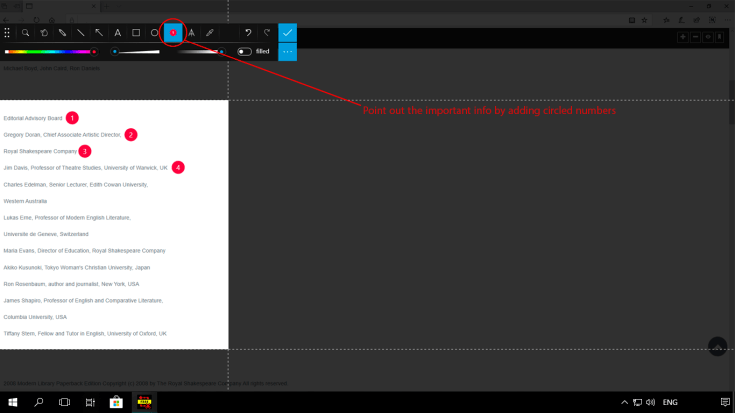This screenshot has width=735, height=413.
Task: Select the pencil drawing tool
Action: (62, 33)
